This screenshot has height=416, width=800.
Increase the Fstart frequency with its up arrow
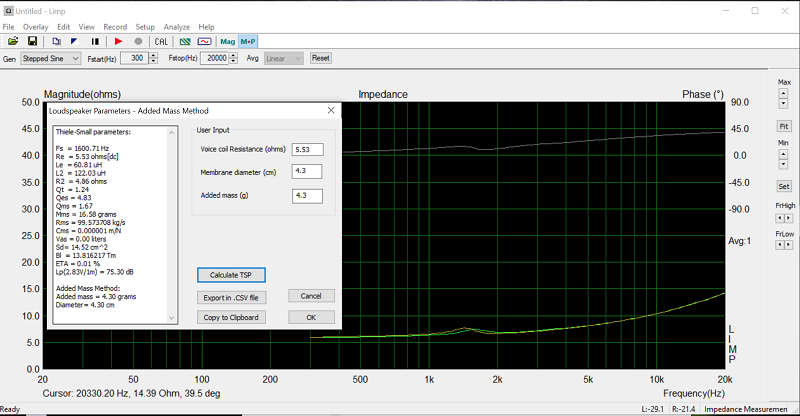[x=153, y=56]
